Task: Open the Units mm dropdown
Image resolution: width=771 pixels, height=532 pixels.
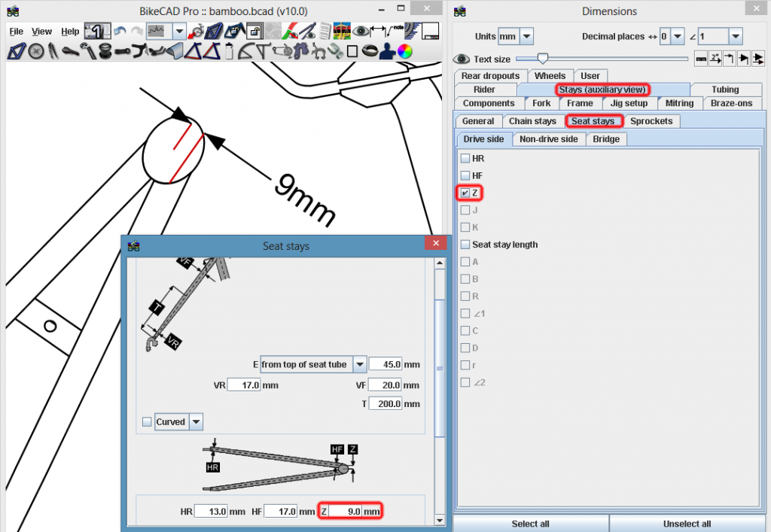Action: coord(526,36)
